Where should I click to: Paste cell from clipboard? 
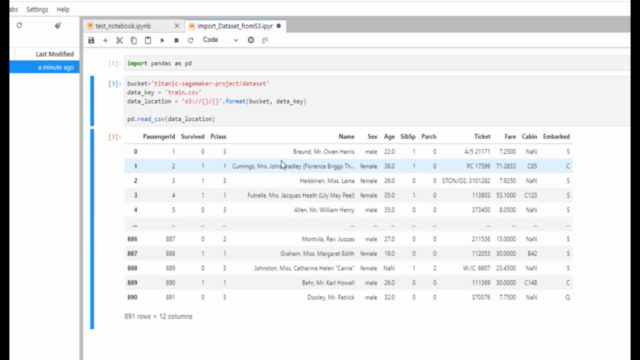[x=148, y=40]
